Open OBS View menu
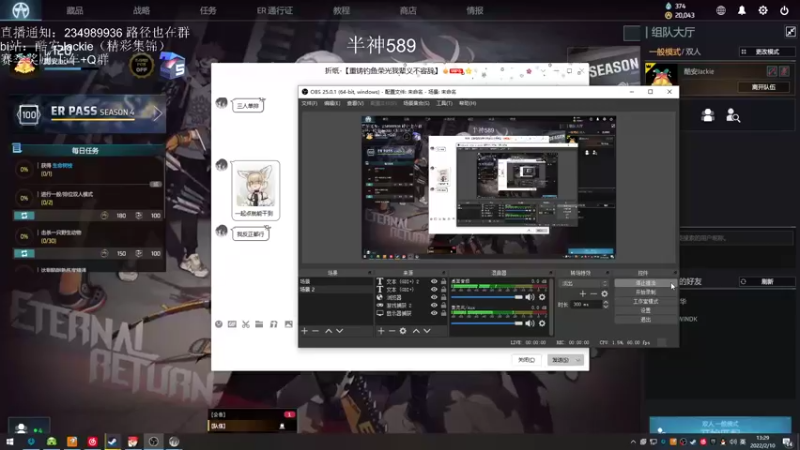This screenshot has height=450, width=800. (355, 103)
